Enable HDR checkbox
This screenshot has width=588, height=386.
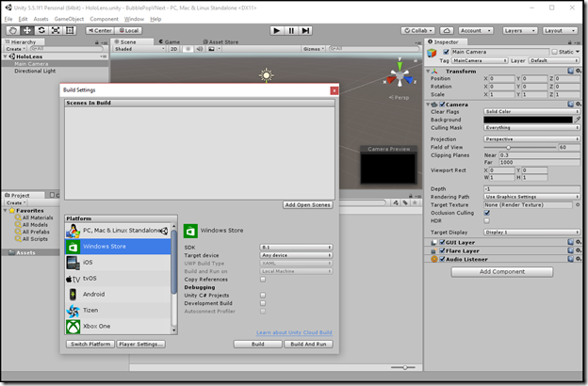pos(487,220)
